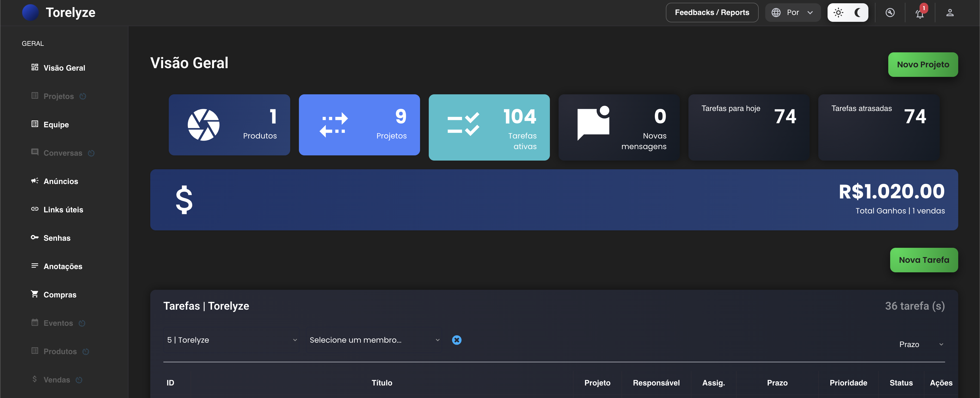Go to Equipe in sidebar
Screen dimensions: 980x398
tap(56, 125)
